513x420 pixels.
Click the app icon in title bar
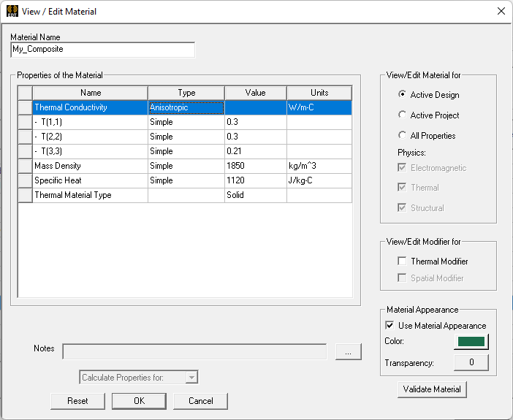(11, 11)
